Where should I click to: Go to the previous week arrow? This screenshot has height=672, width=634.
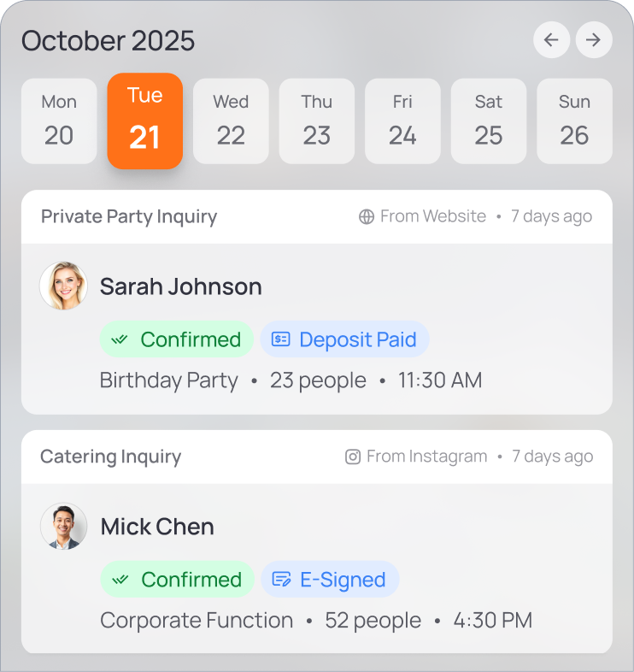pos(551,40)
